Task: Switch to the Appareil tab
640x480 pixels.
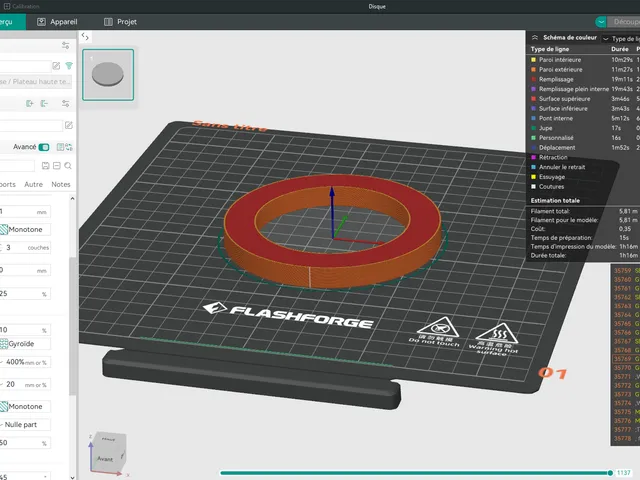Action: tap(57, 22)
